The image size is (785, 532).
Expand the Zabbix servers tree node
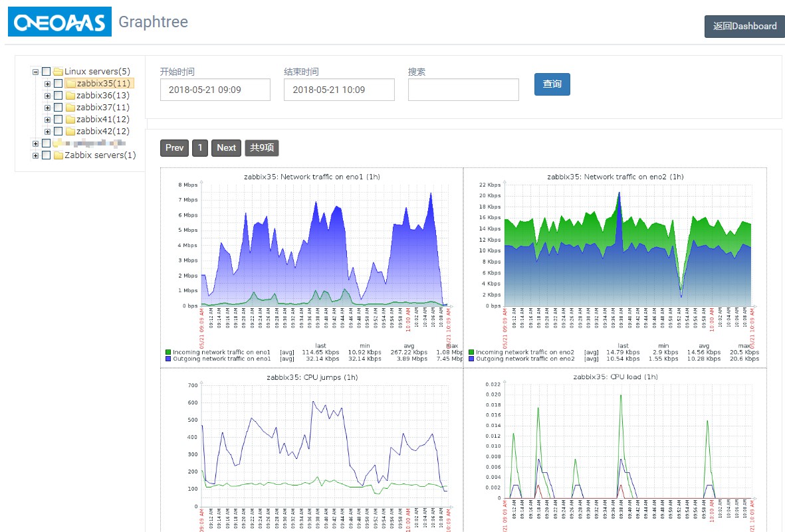tap(36, 155)
